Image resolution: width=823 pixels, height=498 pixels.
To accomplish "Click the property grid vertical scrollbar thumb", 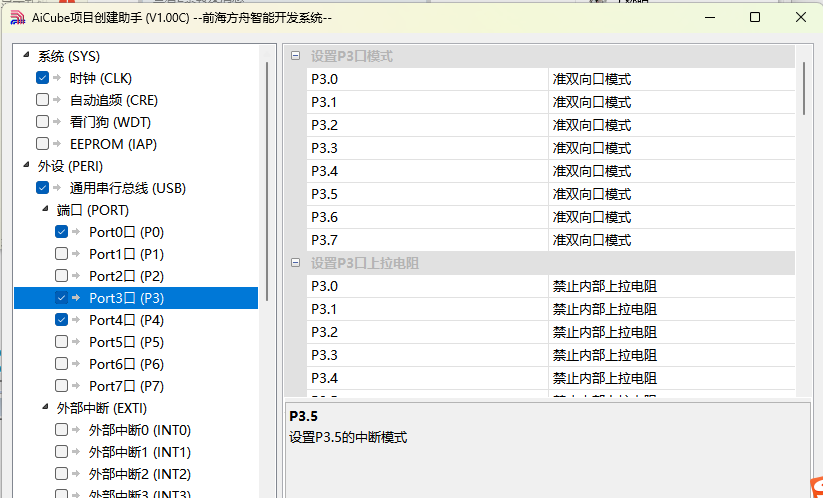I will tap(804, 88).
